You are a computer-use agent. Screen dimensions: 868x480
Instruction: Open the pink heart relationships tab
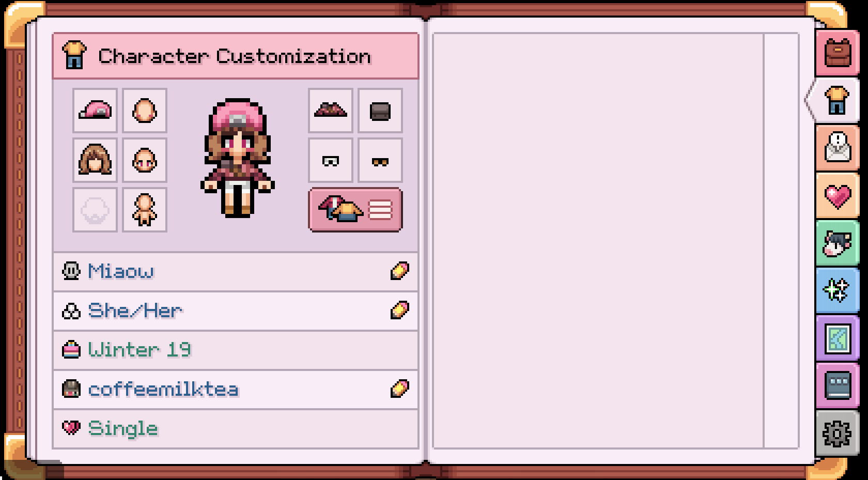(x=838, y=195)
